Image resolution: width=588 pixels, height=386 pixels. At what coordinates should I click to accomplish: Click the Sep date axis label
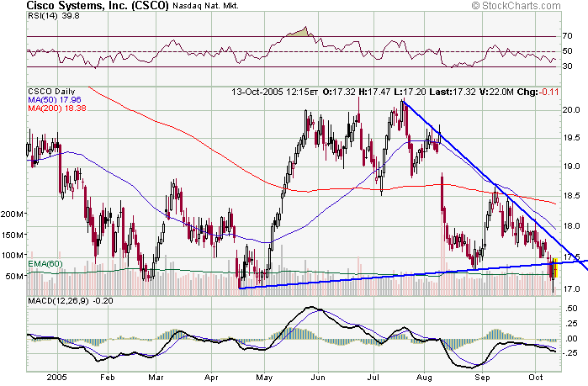[x=482, y=378]
